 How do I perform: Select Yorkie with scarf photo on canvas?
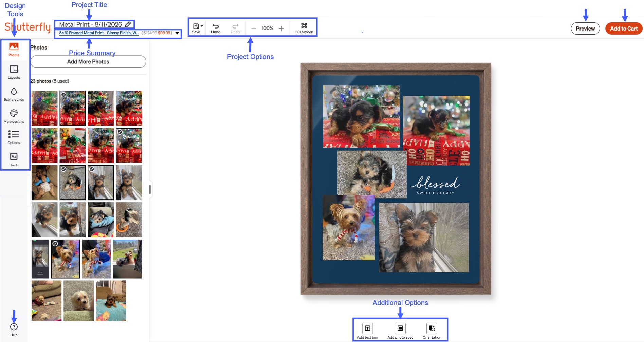click(349, 228)
